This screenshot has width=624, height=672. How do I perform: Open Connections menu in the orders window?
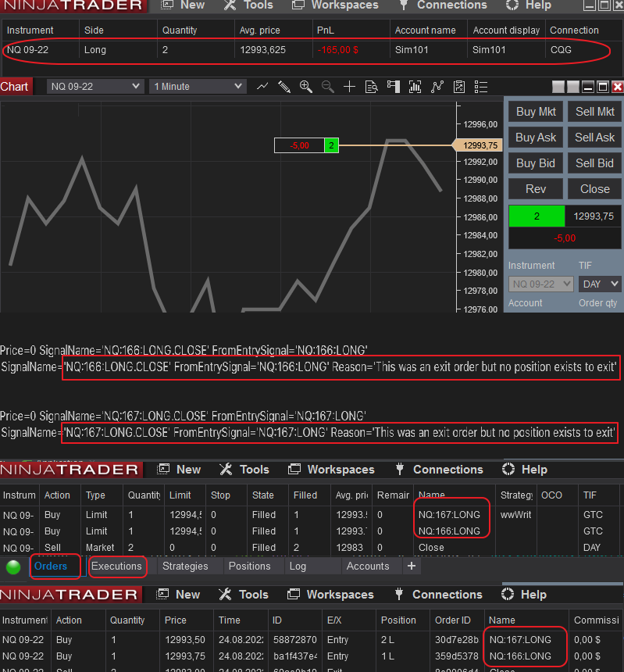coord(440,470)
